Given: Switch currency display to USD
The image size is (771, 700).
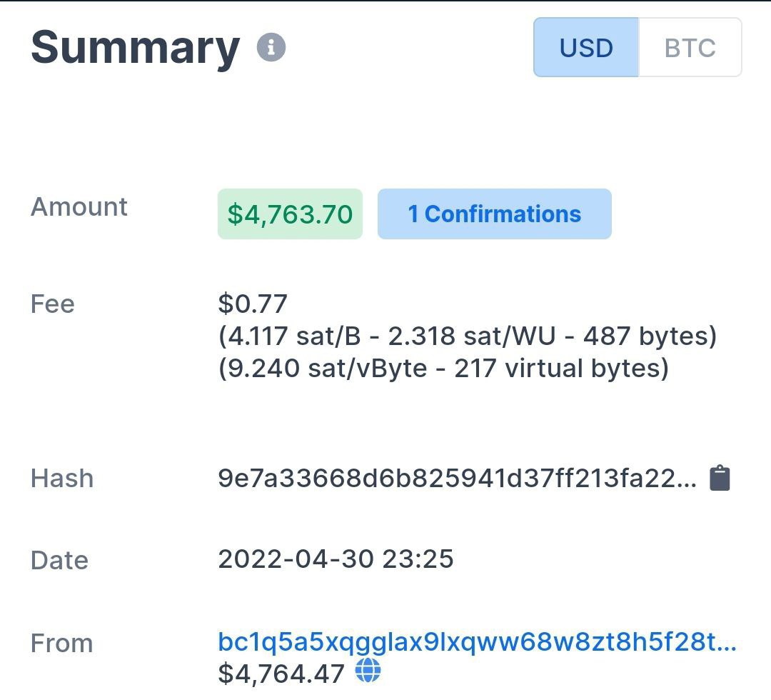Looking at the screenshot, I should coord(586,47).
